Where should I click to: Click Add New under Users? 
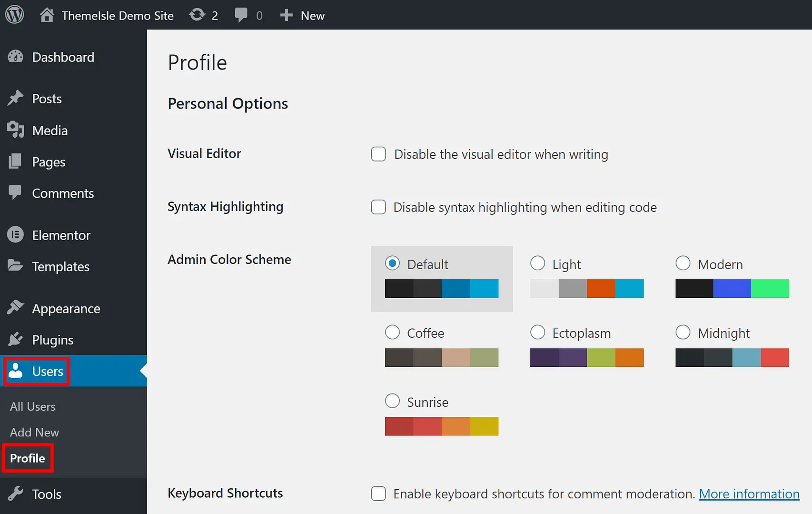point(34,432)
